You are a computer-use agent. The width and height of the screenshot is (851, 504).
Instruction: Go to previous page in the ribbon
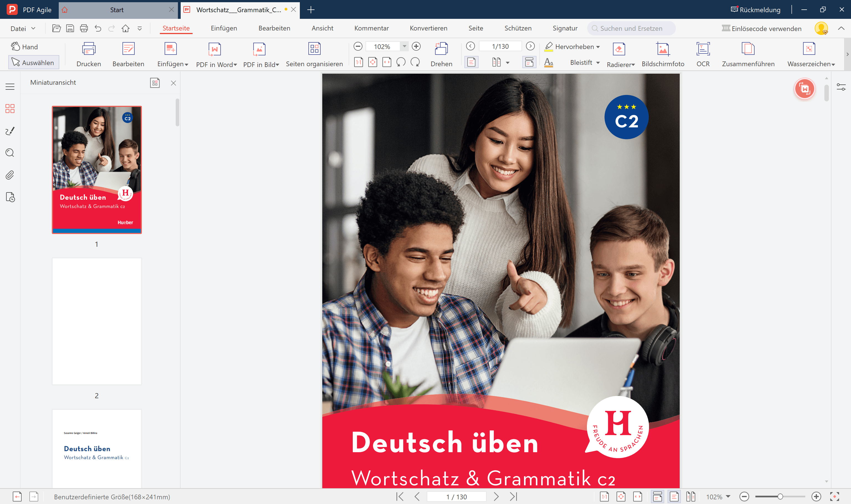click(x=470, y=46)
